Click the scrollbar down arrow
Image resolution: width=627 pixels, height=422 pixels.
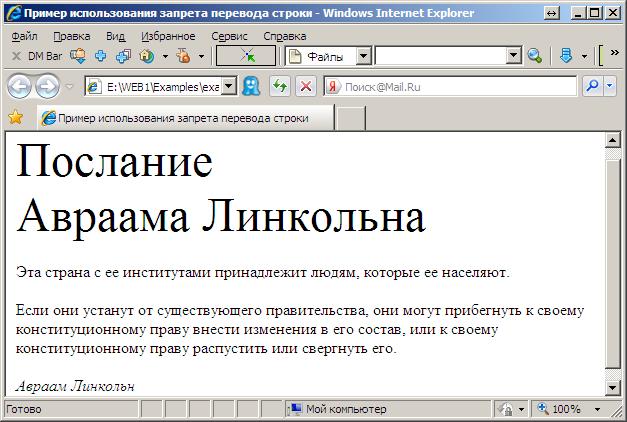pyautogui.click(x=613, y=387)
